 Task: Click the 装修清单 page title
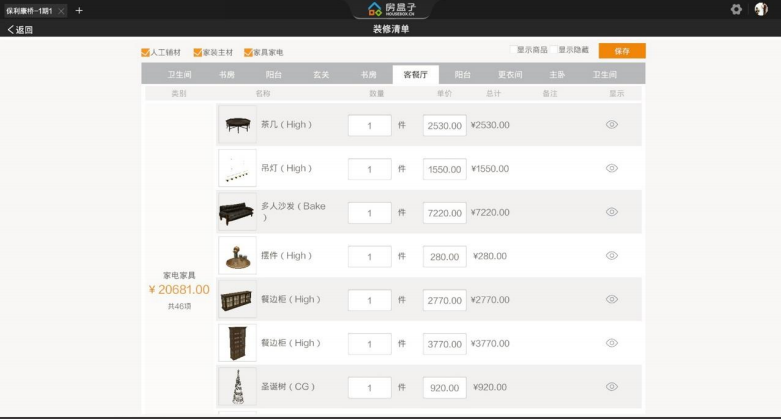(x=391, y=29)
